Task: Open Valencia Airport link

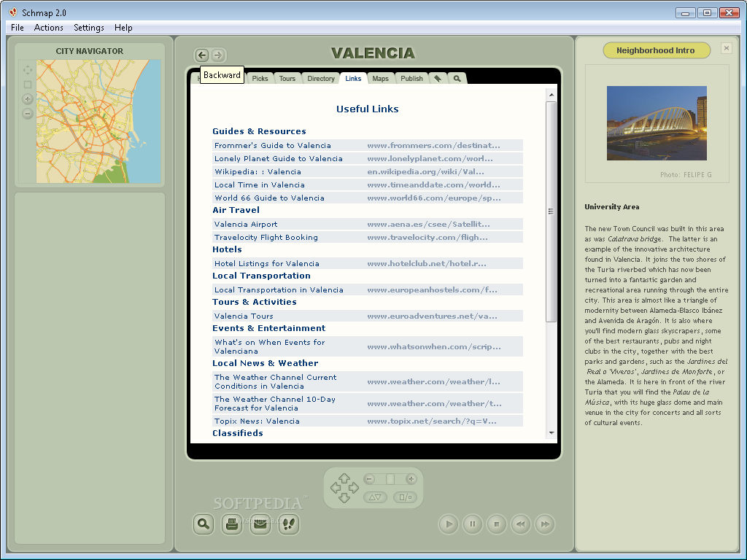Action: [x=246, y=224]
